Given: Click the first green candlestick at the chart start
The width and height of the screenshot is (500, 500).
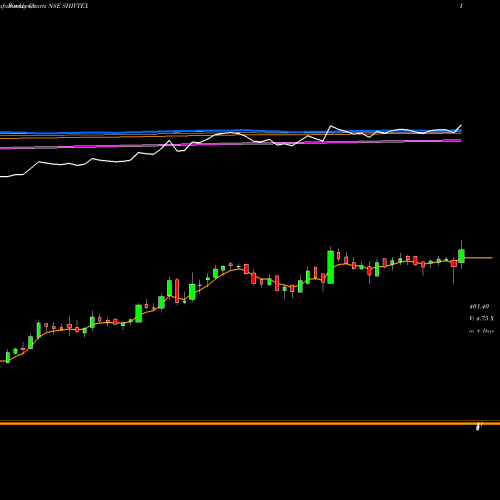Looking at the screenshot, I should tap(8, 357).
